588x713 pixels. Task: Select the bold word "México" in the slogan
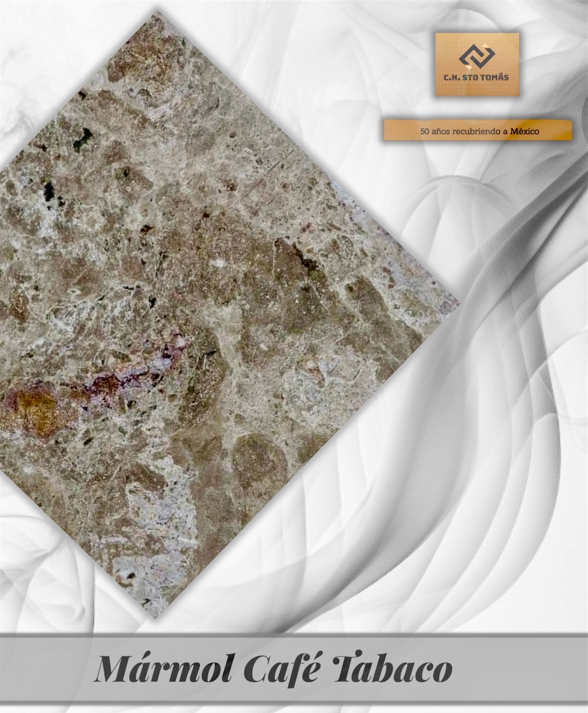tap(525, 131)
